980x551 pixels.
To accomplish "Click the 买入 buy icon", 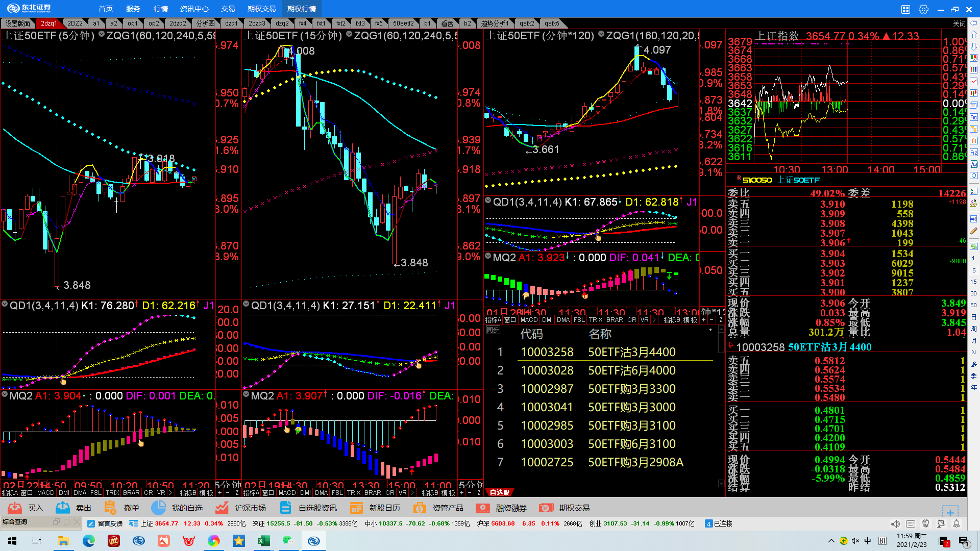I will tap(15, 508).
